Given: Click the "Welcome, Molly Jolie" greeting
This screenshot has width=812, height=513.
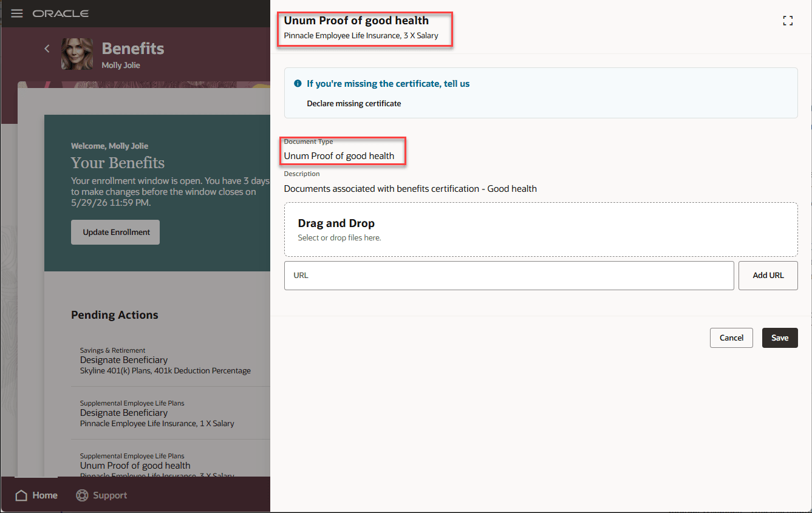Looking at the screenshot, I should click(x=110, y=146).
